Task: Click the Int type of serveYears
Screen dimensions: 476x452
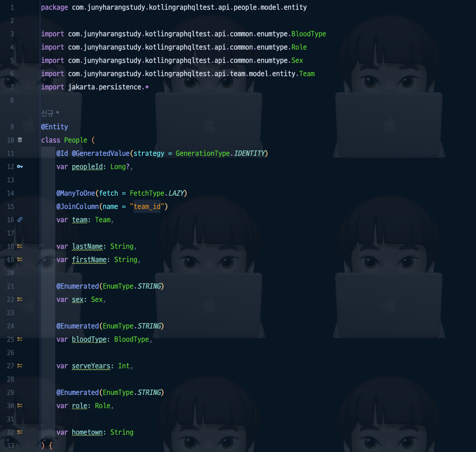Action: pos(124,366)
